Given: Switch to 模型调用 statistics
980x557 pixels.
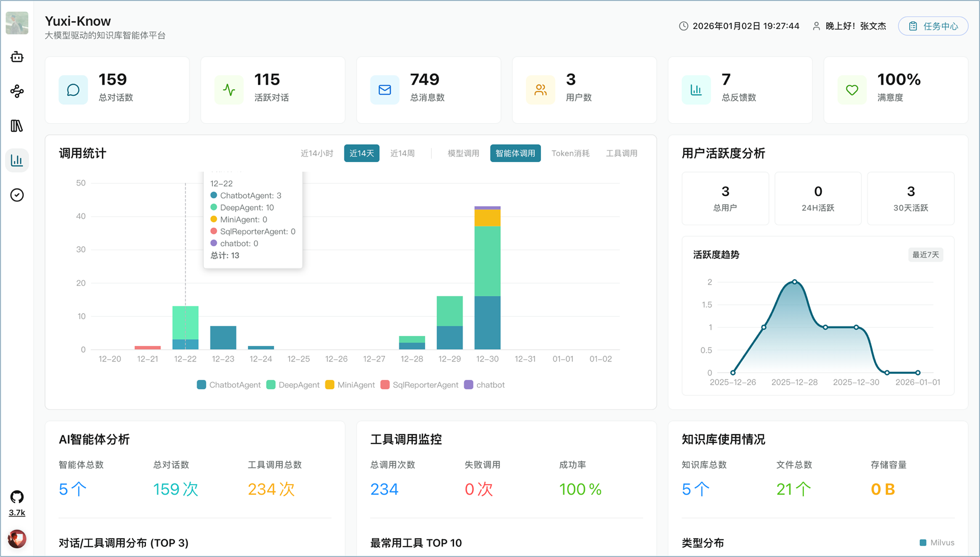Looking at the screenshot, I should [462, 153].
